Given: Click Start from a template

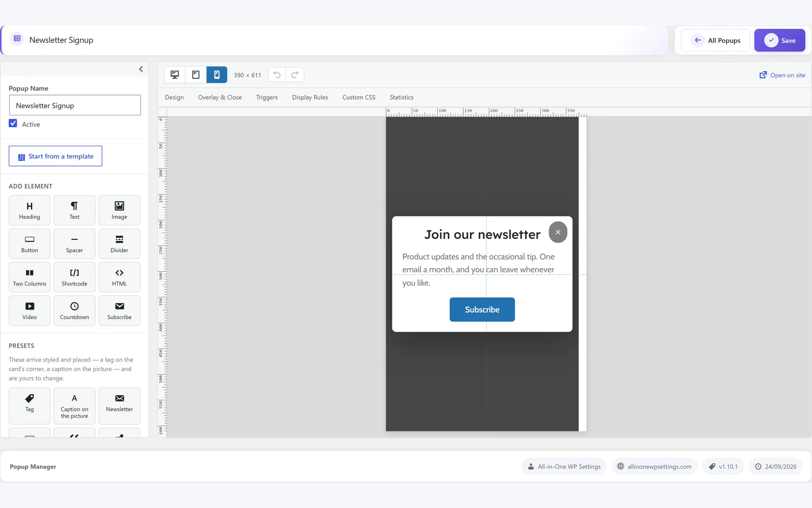Looking at the screenshot, I should click(x=55, y=156).
